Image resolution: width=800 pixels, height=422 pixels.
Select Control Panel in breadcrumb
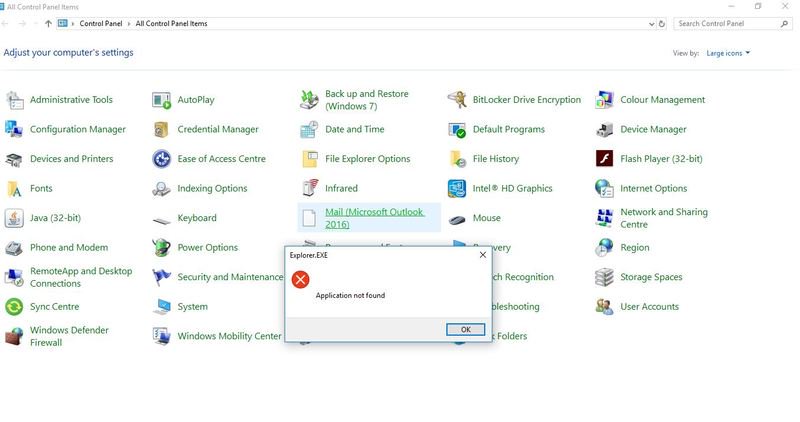point(101,23)
